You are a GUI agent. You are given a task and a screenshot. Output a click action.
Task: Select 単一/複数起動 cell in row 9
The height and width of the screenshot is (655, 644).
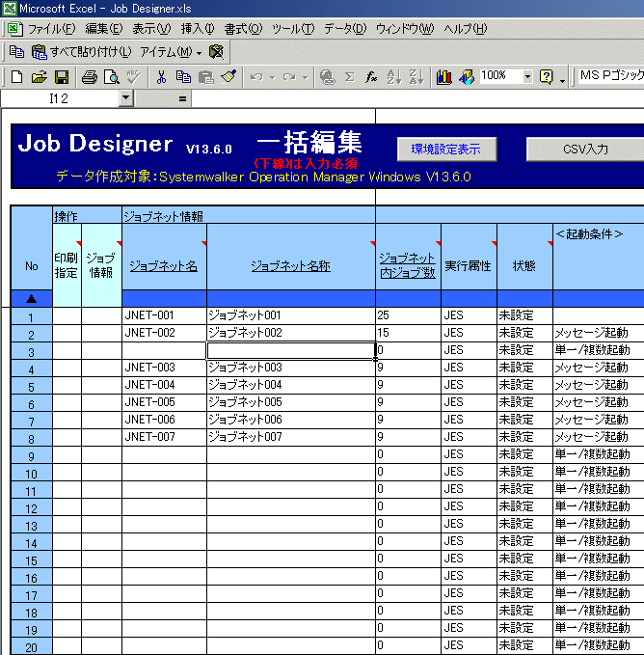(x=598, y=454)
